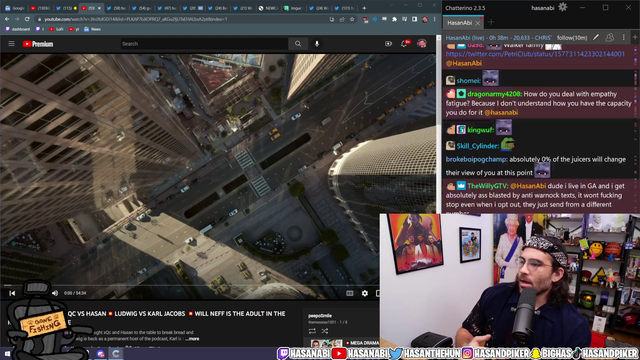640x360 pixels.
Task: Click the video progress bar
Action: click(190, 285)
